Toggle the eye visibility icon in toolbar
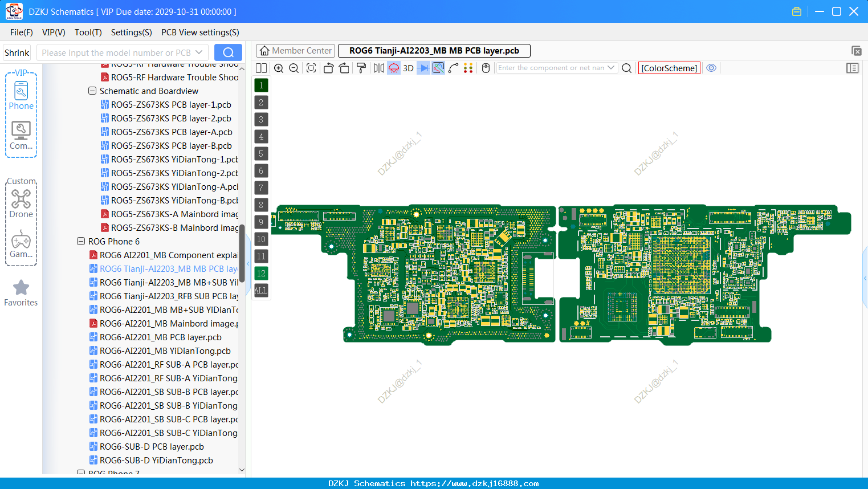This screenshot has width=868, height=489. [x=711, y=68]
